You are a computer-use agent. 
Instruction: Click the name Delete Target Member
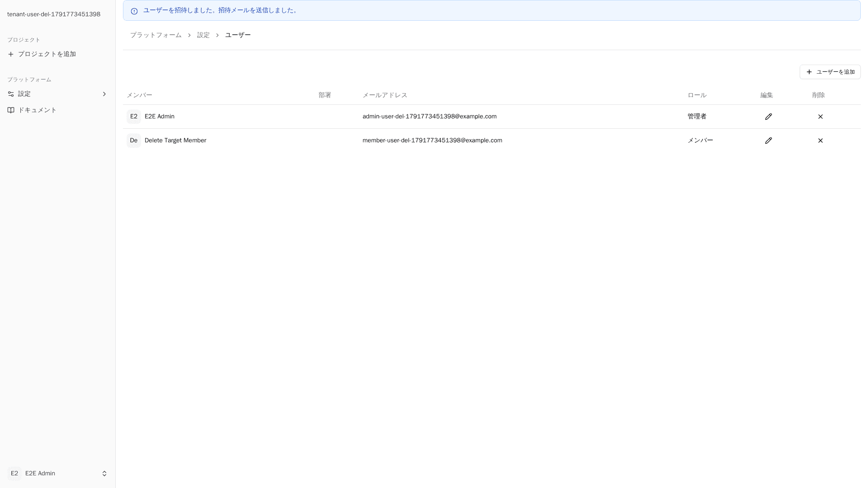tap(175, 141)
